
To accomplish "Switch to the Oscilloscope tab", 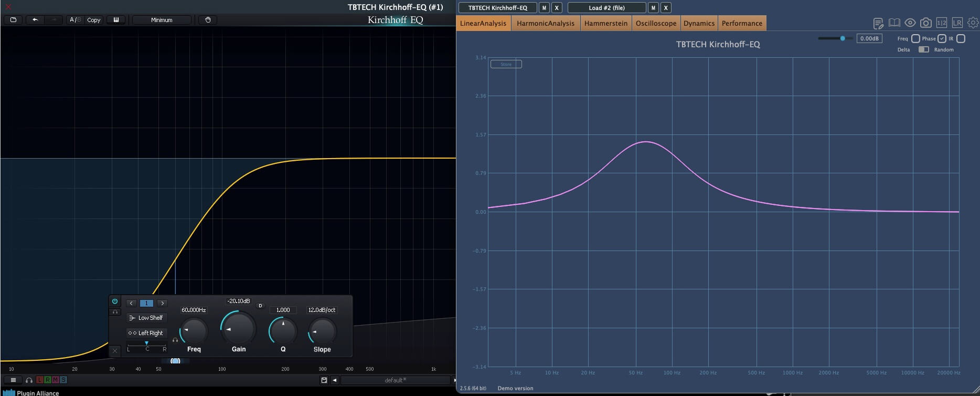I will 656,23.
